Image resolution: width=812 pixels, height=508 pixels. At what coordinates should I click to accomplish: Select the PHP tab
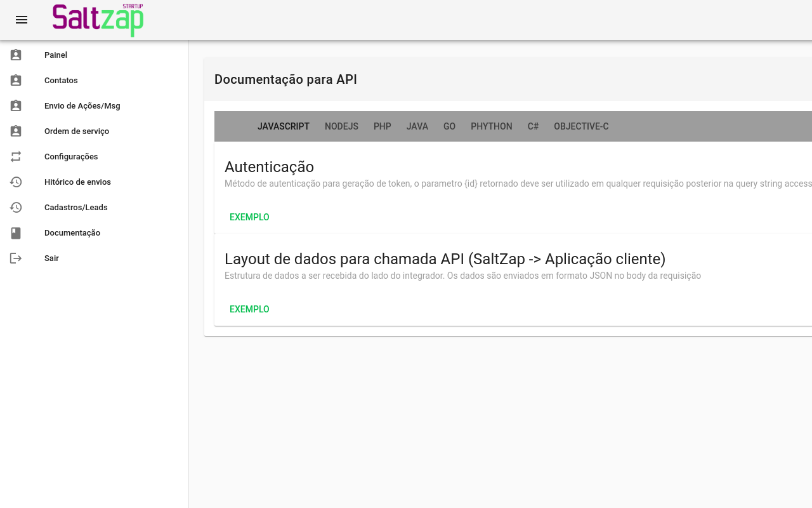point(383,126)
